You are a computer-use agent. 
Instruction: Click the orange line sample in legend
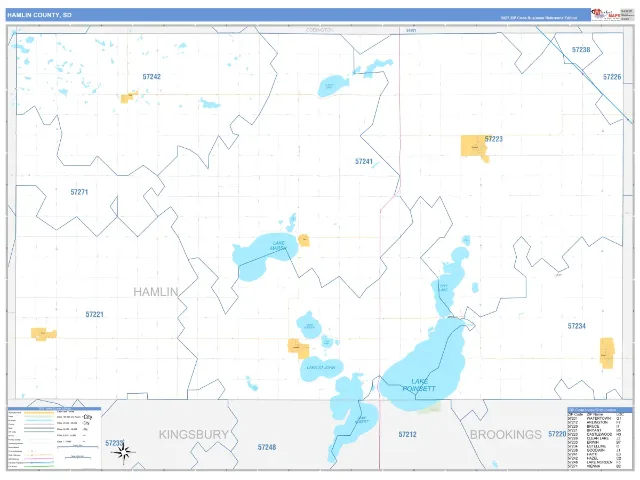pyautogui.click(x=39, y=413)
